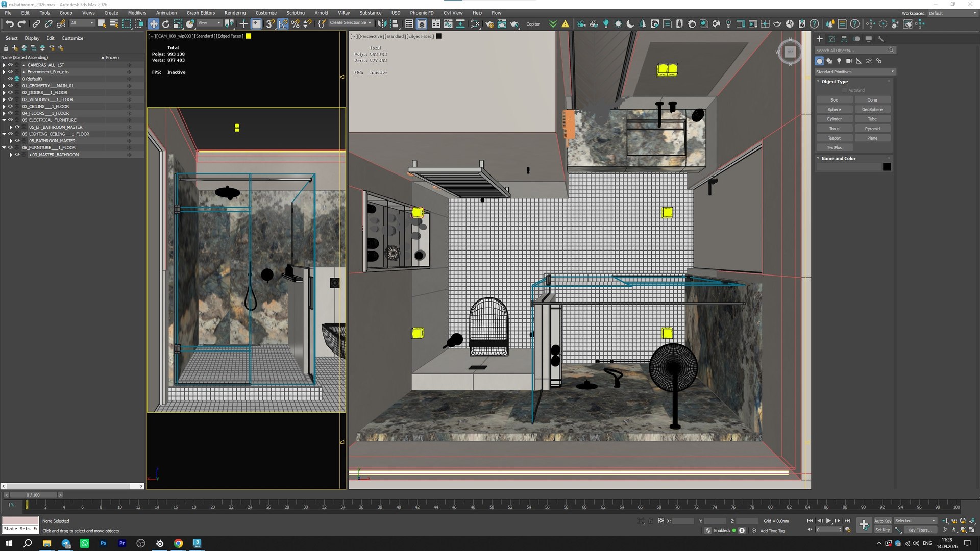Play the animation
The height and width of the screenshot is (551, 980).
(828, 521)
